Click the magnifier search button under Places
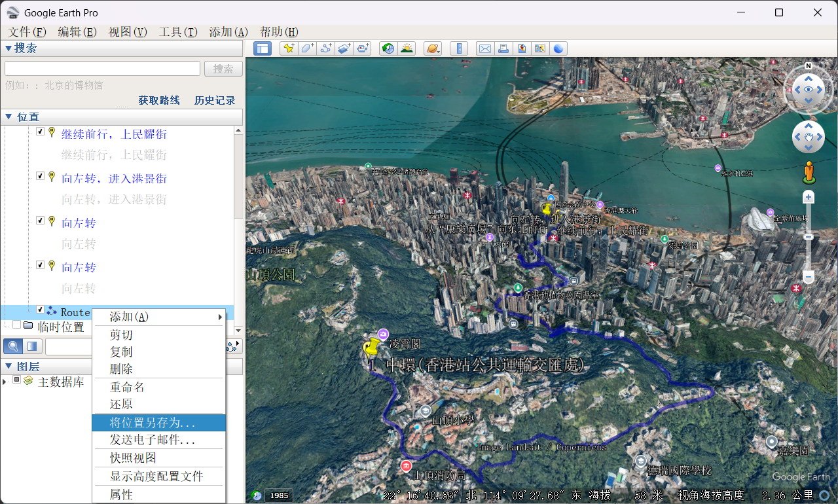838x504 pixels. coord(12,346)
